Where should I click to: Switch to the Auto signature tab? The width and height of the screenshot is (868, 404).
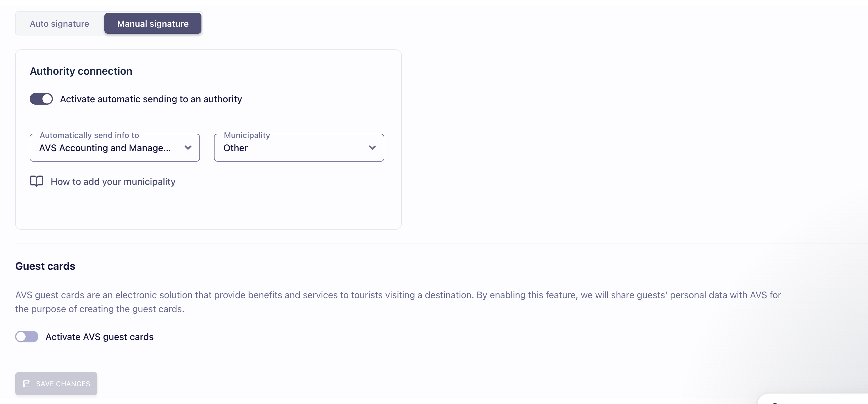[59, 24]
